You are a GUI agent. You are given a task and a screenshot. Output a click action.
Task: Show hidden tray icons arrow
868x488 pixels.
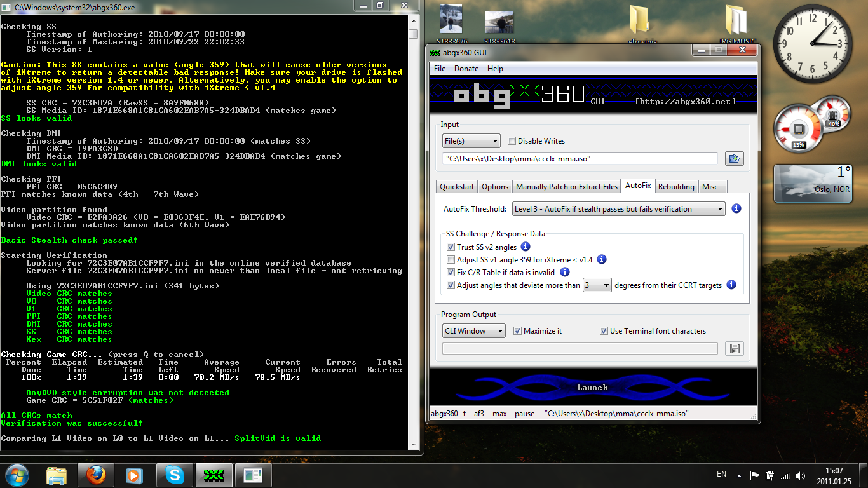738,475
